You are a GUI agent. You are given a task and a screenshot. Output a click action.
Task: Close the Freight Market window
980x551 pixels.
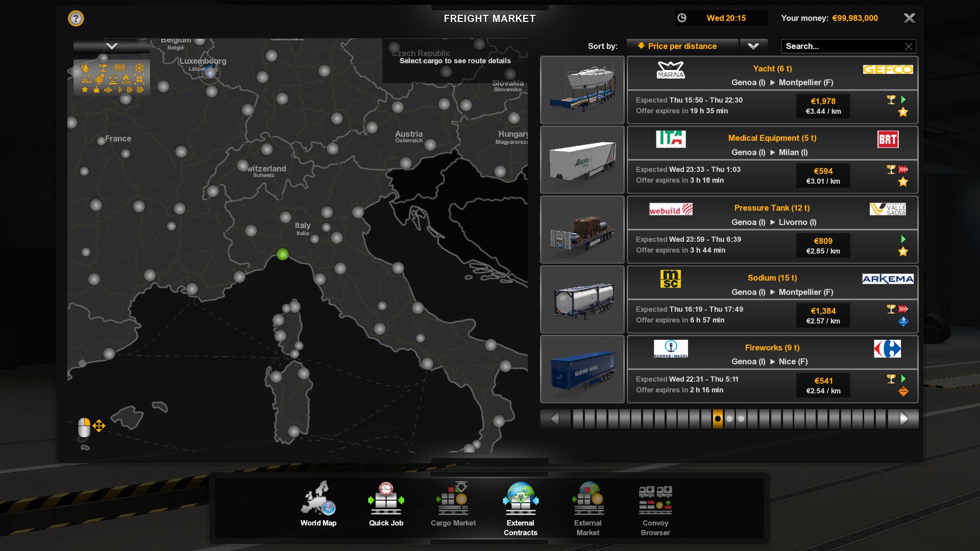coord(909,18)
